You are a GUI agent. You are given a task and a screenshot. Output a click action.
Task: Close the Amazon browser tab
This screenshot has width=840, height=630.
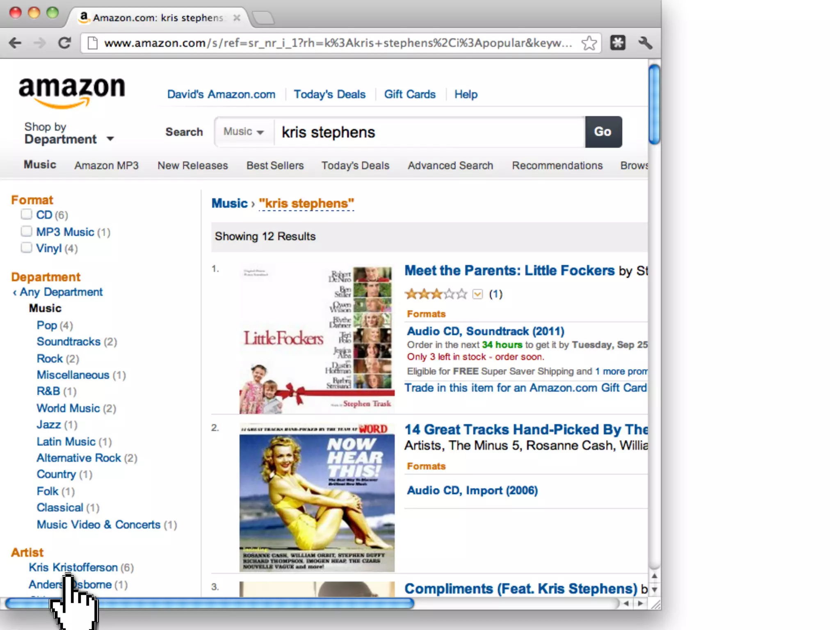(237, 18)
